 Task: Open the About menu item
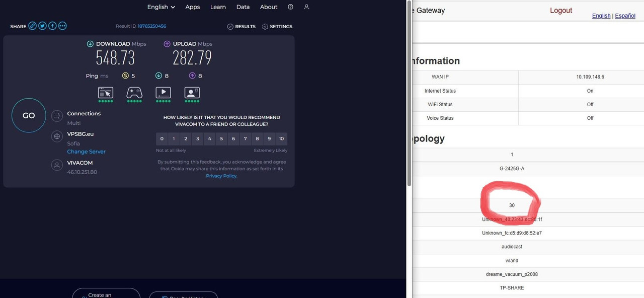tap(269, 7)
